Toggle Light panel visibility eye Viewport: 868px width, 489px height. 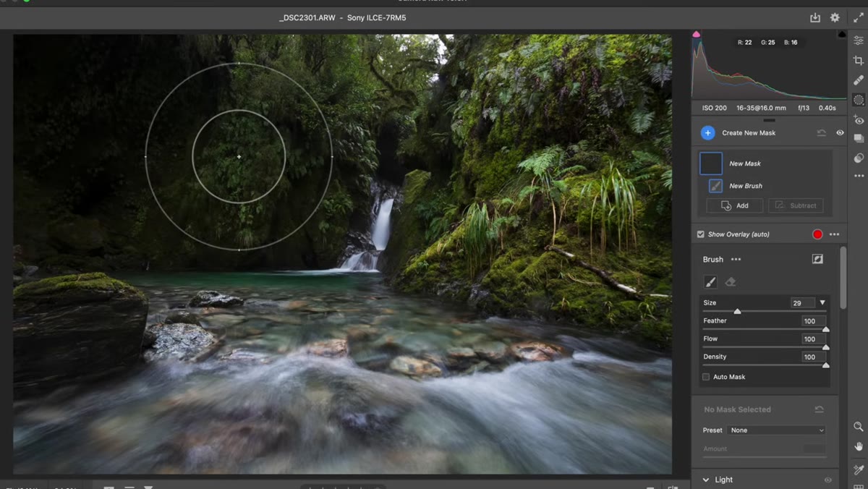click(x=828, y=480)
